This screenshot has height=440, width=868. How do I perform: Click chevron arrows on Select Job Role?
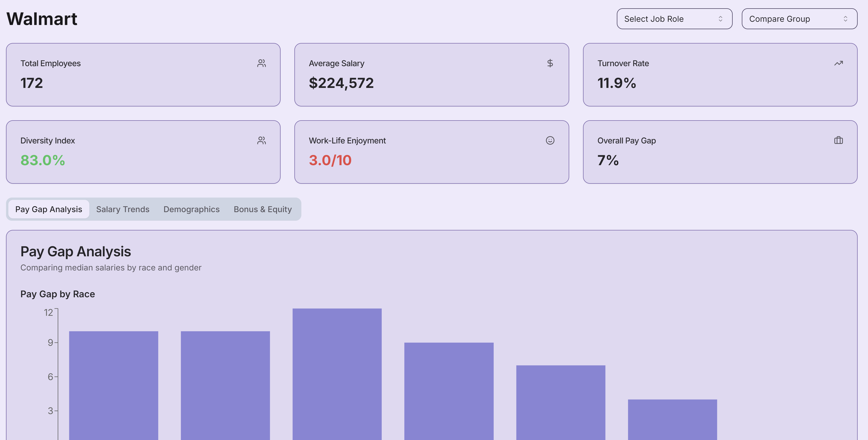click(720, 19)
